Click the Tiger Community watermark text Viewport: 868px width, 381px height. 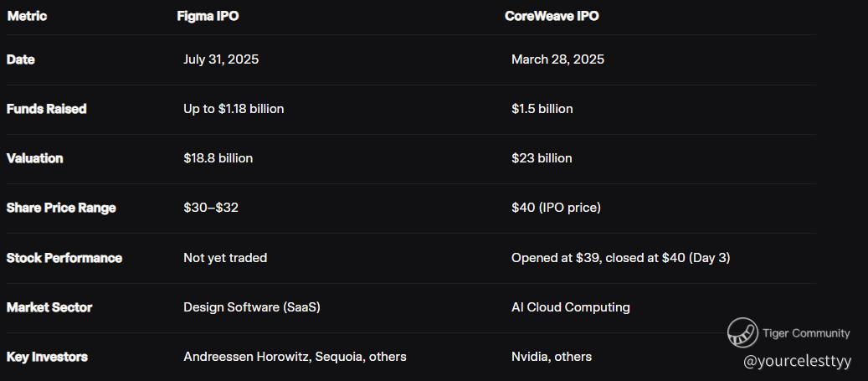[x=806, y=333]
